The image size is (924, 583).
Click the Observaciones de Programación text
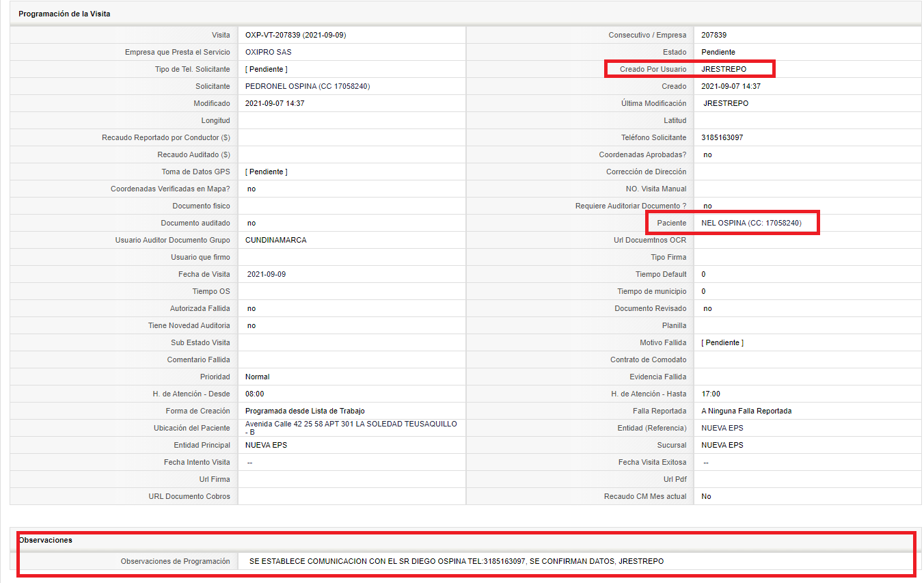coord(457,561)
